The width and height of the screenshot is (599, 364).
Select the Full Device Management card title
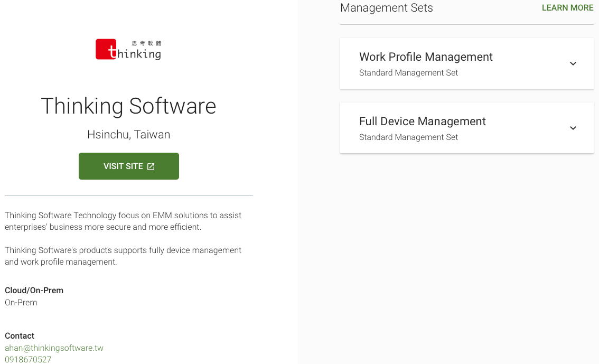422,122
